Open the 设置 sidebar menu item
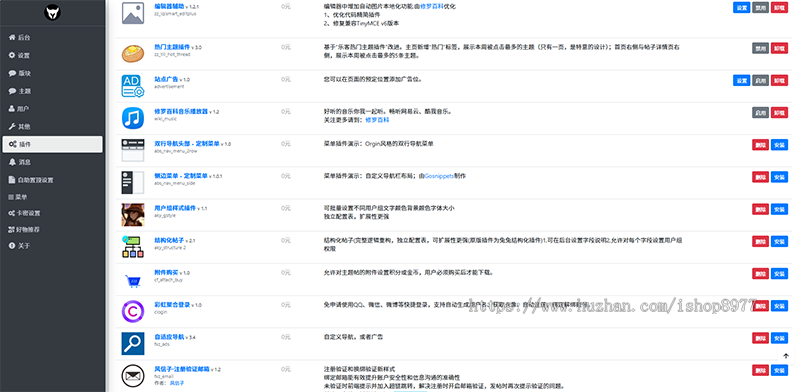The height and width of the screenshot is (392, 800). [x=52, y=56]
